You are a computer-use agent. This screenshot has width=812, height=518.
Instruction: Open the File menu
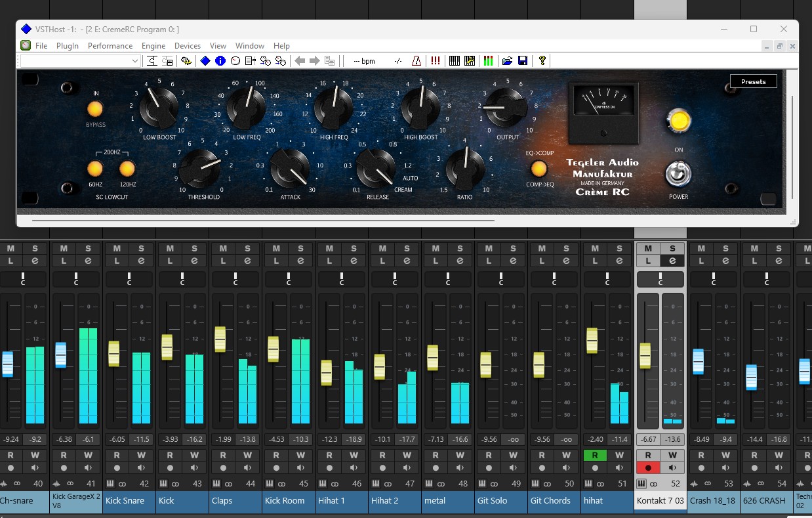pyautogui.click(x=41, y=46)
